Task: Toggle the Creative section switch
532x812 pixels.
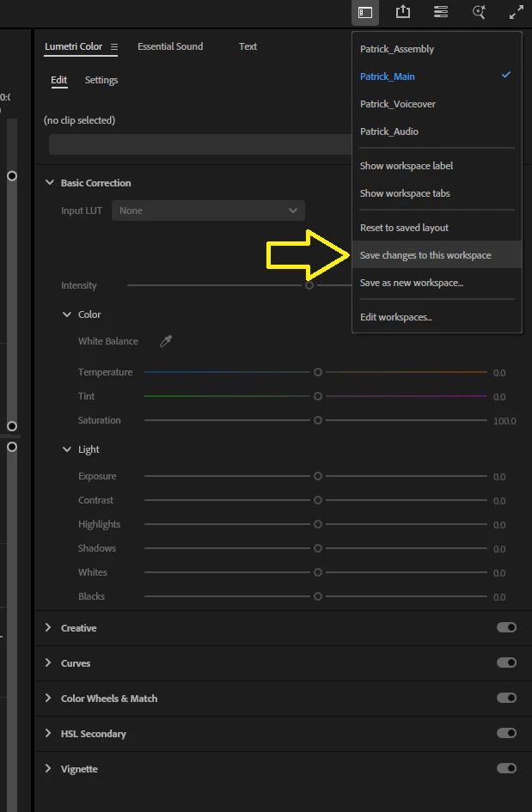Action: 506,627
